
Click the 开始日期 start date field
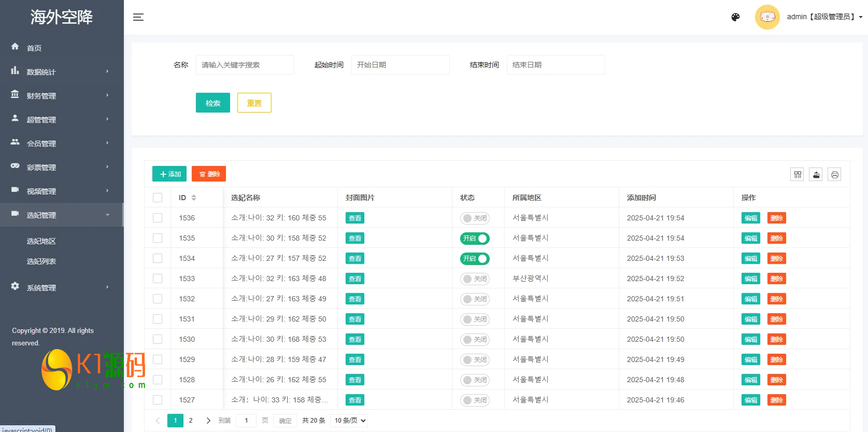[x=401, y=65]
